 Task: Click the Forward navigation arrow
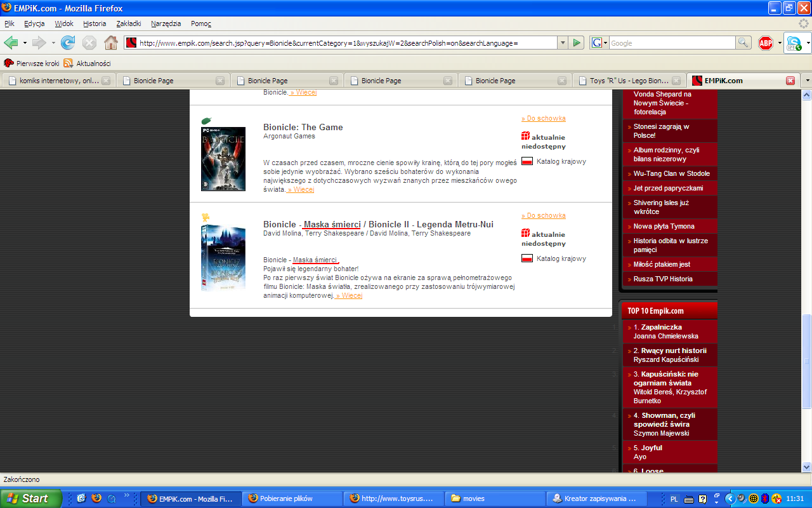pyautogui.click(x=39, y=43)
